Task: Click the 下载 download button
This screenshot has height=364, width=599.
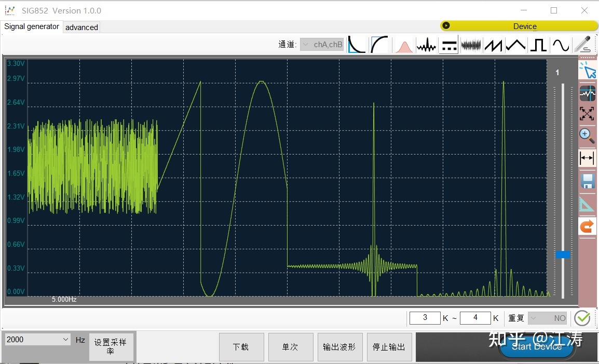Action: pos(241,347)
